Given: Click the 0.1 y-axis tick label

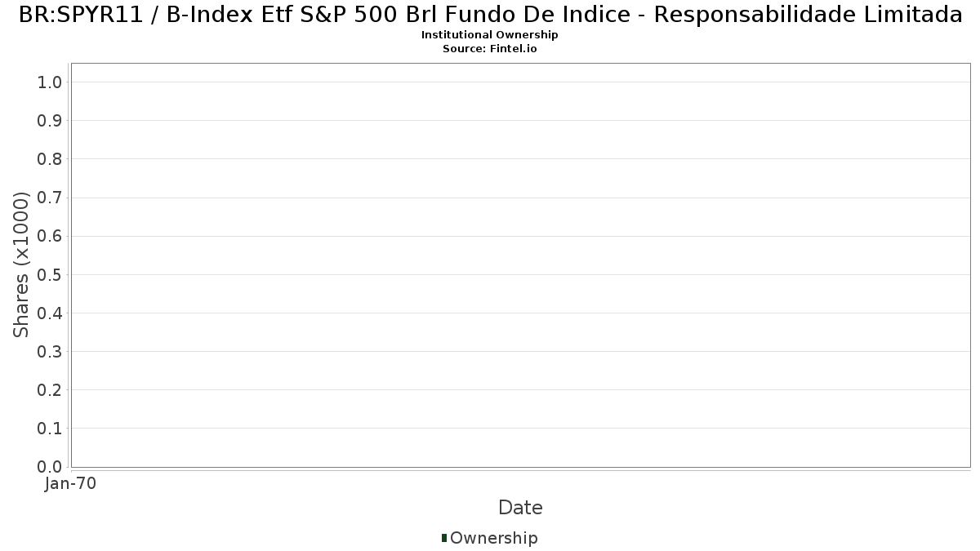Looking at the screenshot, I should tap(50, 429).
